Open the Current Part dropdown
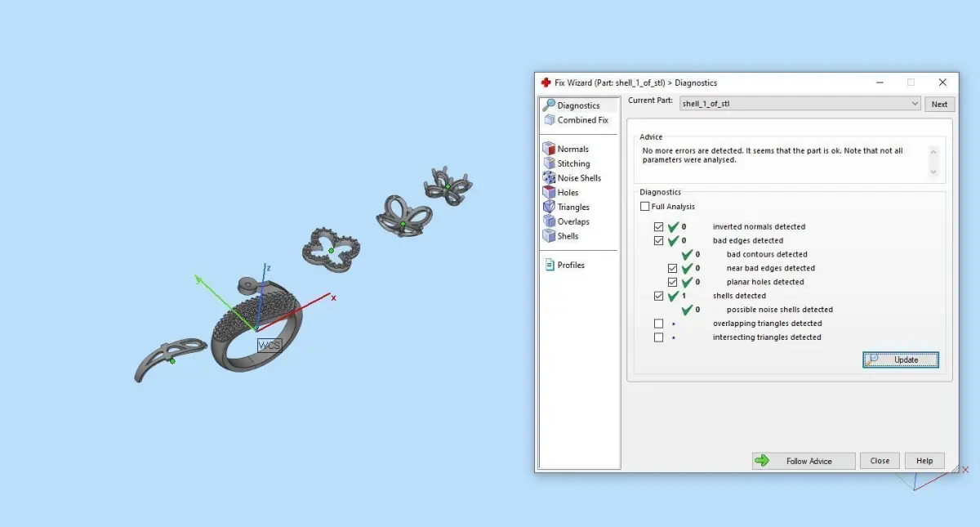Image resolution: width=980 pixels, height=527 pixels. click(x=800, y=104)
